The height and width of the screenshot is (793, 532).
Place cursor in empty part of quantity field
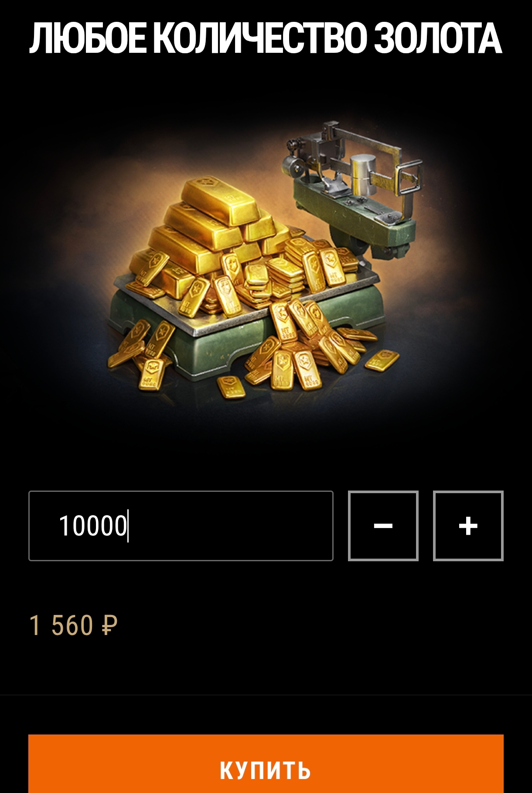point(231,525)
